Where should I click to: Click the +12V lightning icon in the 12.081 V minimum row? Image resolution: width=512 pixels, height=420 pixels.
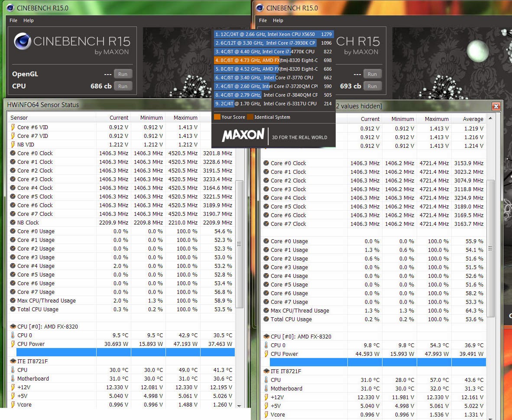(x=13, y=387)
